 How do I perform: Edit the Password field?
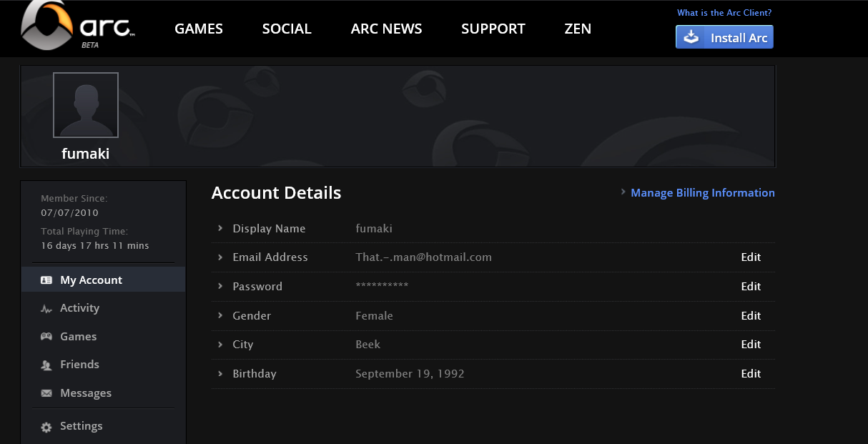click(751, 287)
